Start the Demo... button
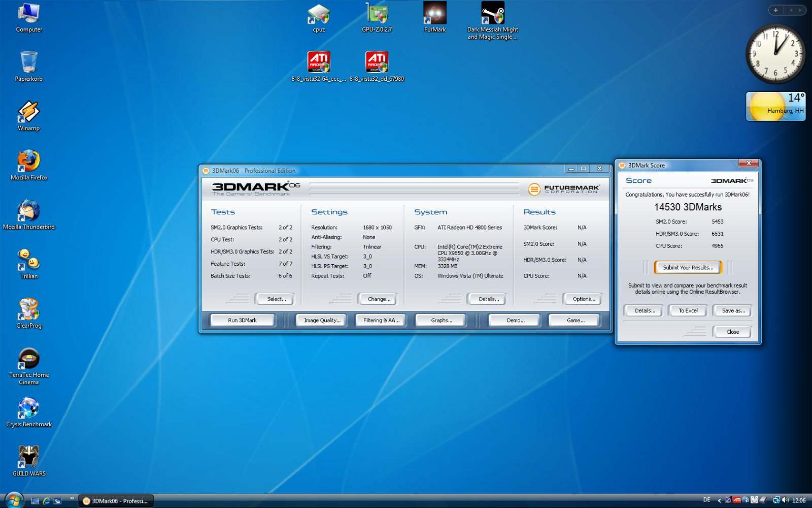This screenshot has width=812, height=508. click(x=515, y=321)
